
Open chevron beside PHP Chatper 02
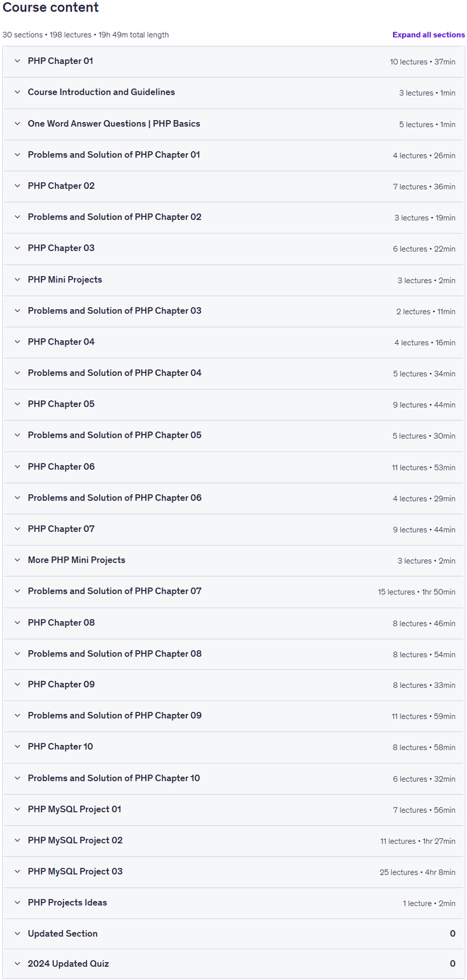point(18,186)
